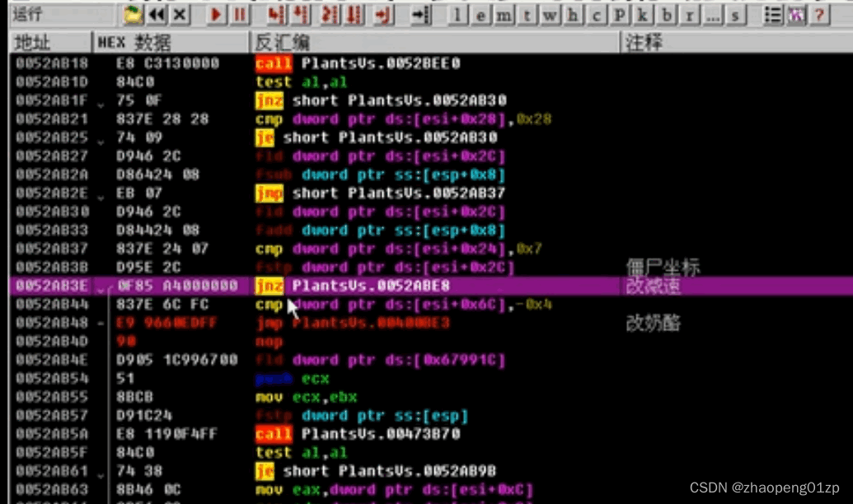Select mov eax,dword ptr ds:[esi+0xC] instruction
The image size is (853, 504).
click(x=395, y=489)
